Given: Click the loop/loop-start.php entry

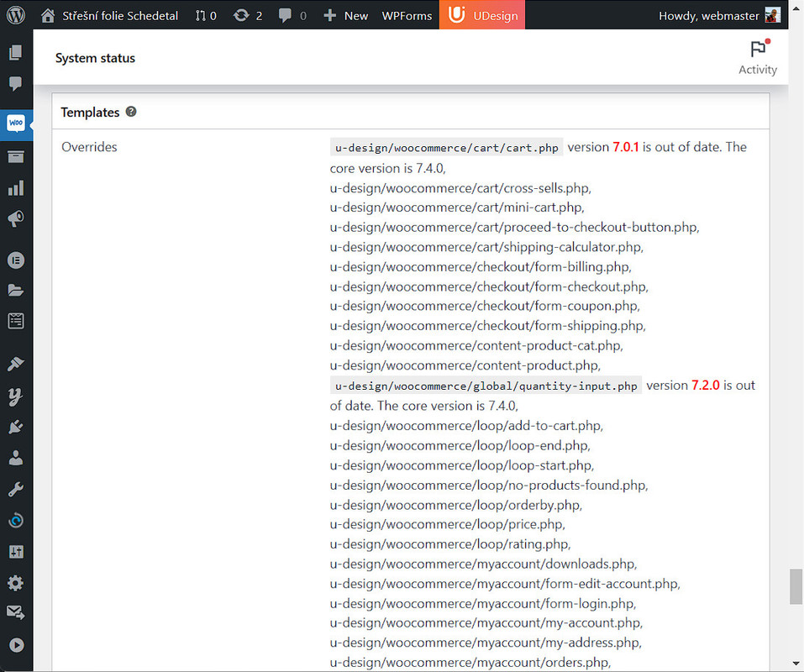Looking at the screenshot, I should pyautogui.click(x=462, y=465).
